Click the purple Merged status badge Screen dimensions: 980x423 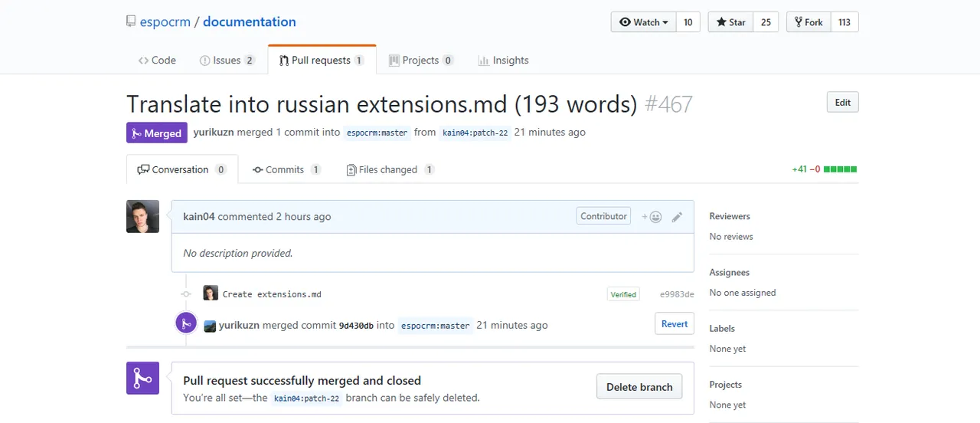point(157,133)
